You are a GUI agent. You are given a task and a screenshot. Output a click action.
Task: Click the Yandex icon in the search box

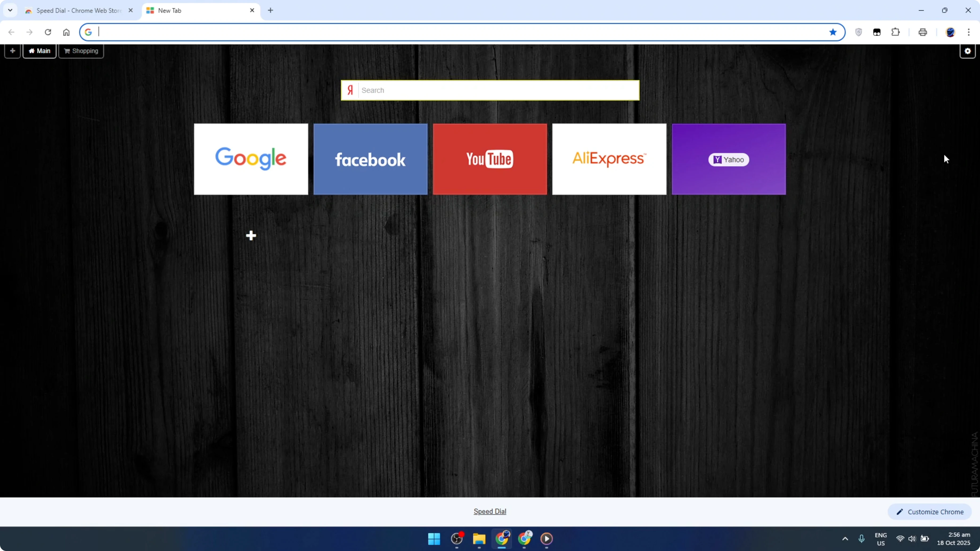(350, 90)
